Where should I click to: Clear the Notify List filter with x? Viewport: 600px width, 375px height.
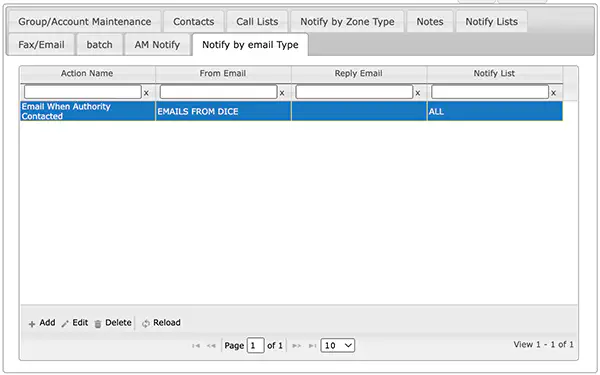click(553, 93)
